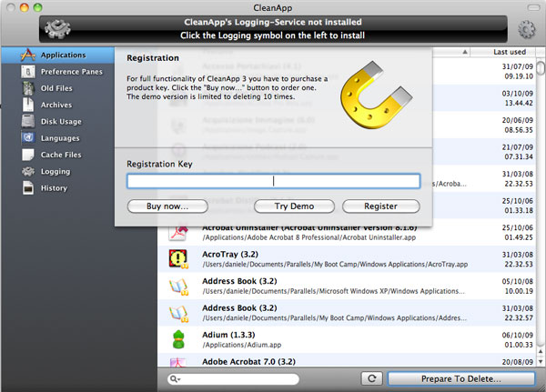Open Logging section label
Image resolution: width=546 pixels, height=392 pixels.
(x=56, y=171)
